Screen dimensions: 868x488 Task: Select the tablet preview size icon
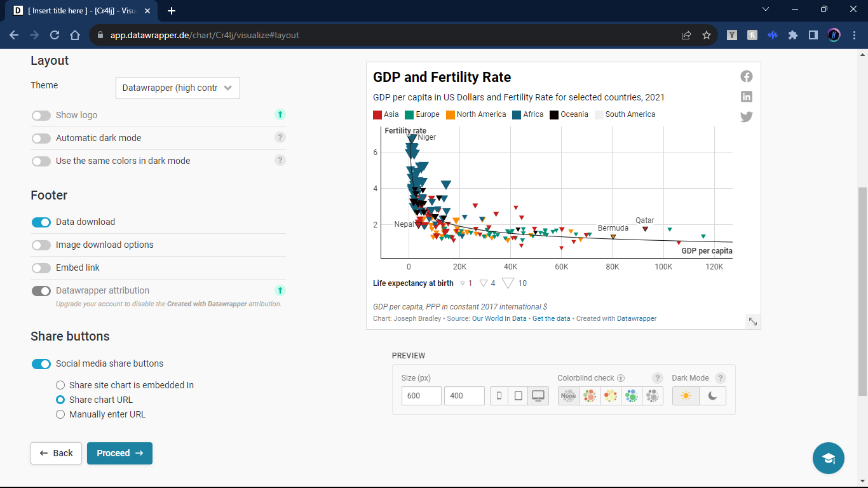(519, 396)
